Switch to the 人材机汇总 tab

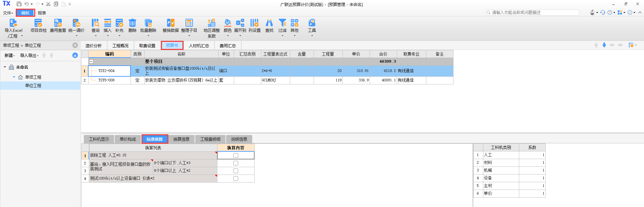(199, 46)
